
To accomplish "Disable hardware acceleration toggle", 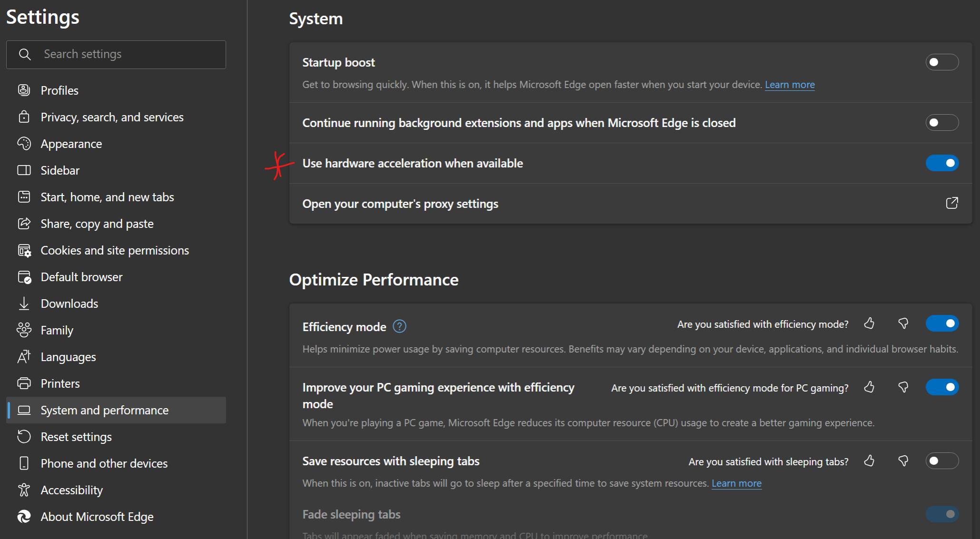I will click(942, 163).
